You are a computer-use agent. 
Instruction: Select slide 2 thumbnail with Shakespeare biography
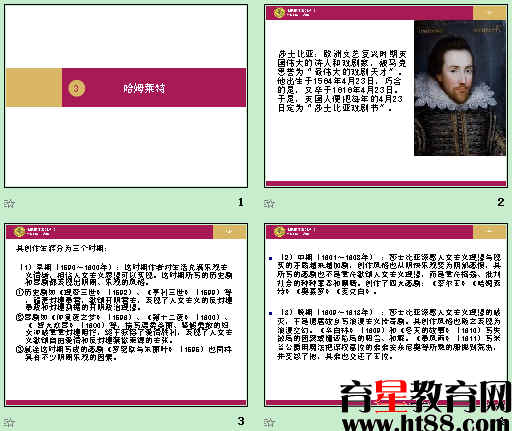(386, 96)
